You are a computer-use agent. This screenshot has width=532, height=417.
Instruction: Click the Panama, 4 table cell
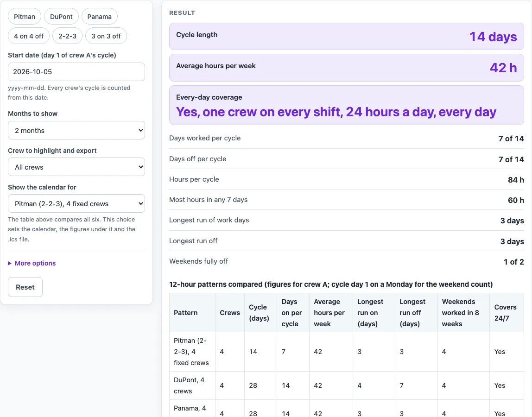tap(192, 409)
